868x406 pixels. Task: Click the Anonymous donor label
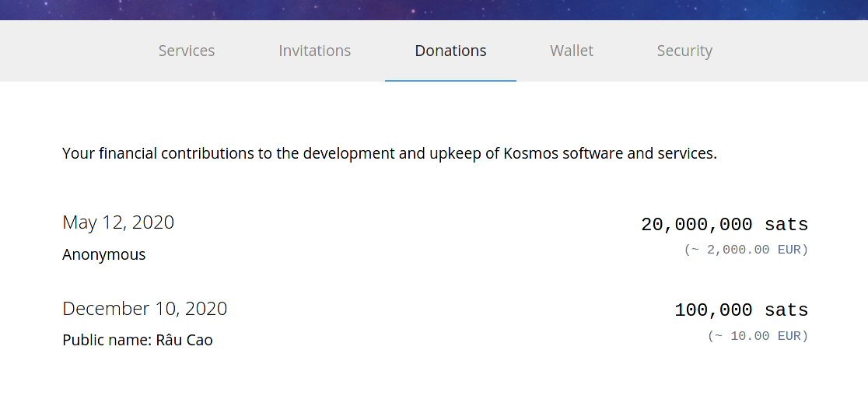[x=103, y=254]
